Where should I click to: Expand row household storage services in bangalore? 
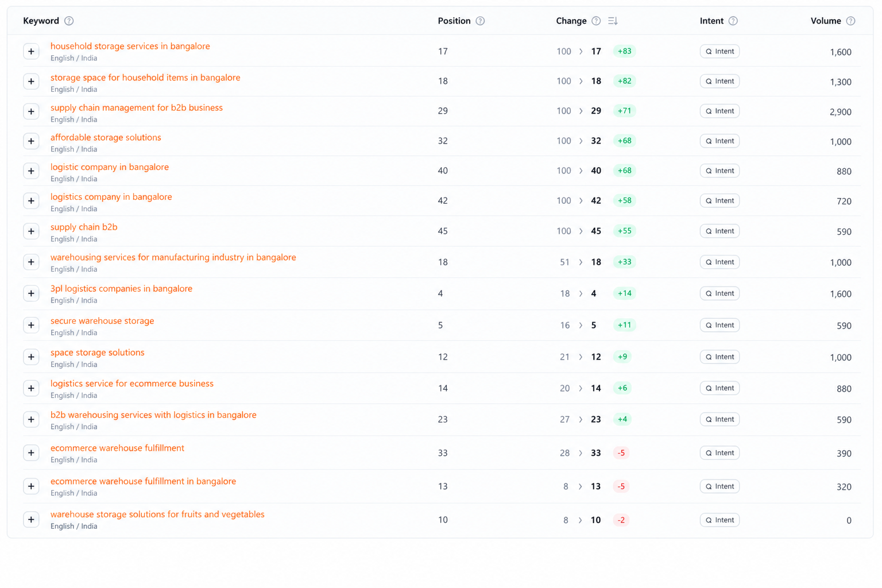[x=31, y=52]
